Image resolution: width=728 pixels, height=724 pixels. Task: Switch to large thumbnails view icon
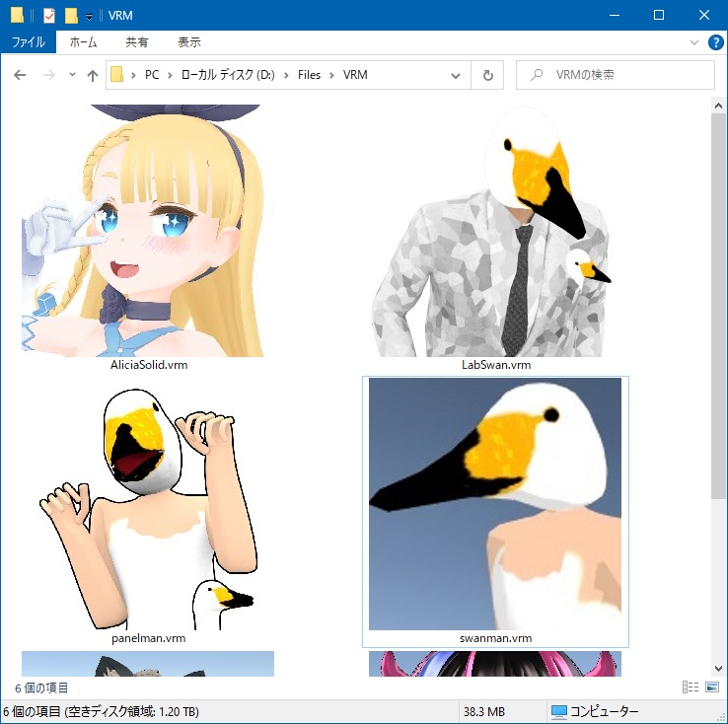tap(712, 687)
